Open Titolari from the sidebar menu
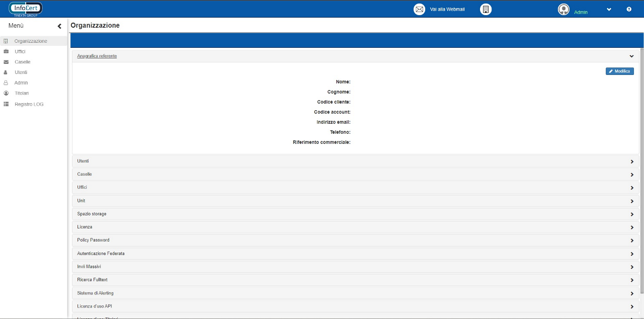Image resolution: width=644 pixels, height=319 pixels. (x=22, y=94)
